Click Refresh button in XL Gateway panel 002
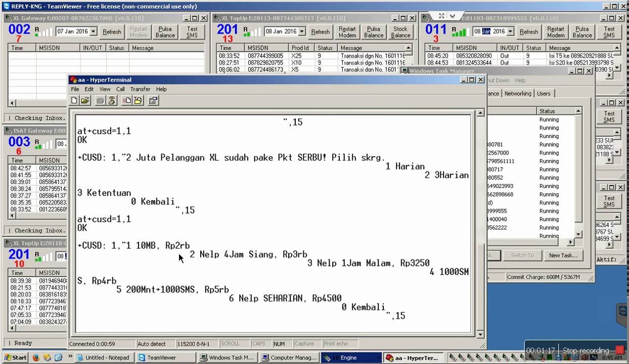 pyautogui.click(x=112, y=32)
